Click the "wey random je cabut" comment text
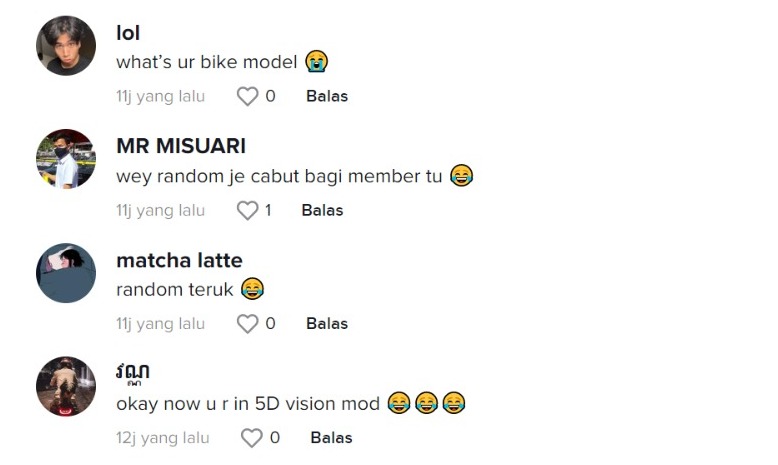Image resolution: width=778 pixels, height=465 pixels. [279, 176]
